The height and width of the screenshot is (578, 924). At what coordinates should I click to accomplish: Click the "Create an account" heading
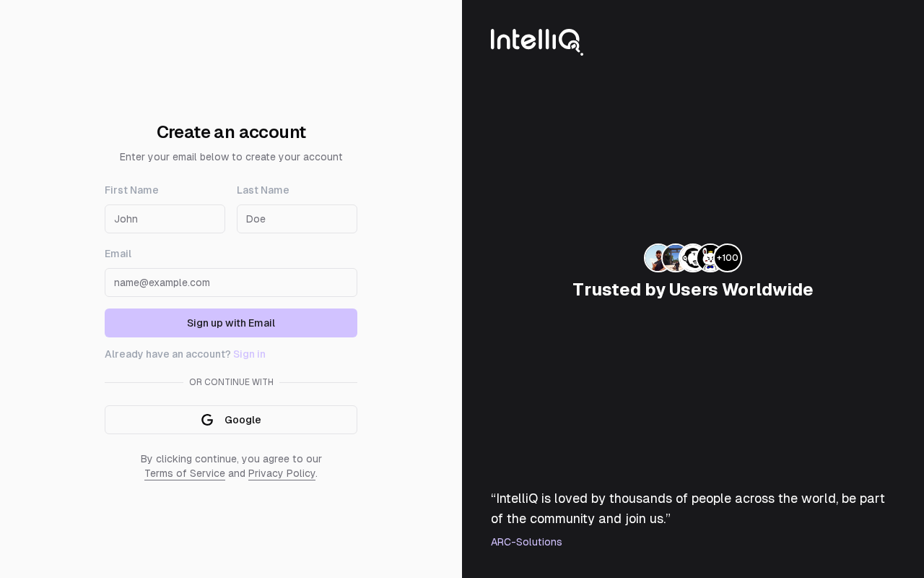click(231, 132)
